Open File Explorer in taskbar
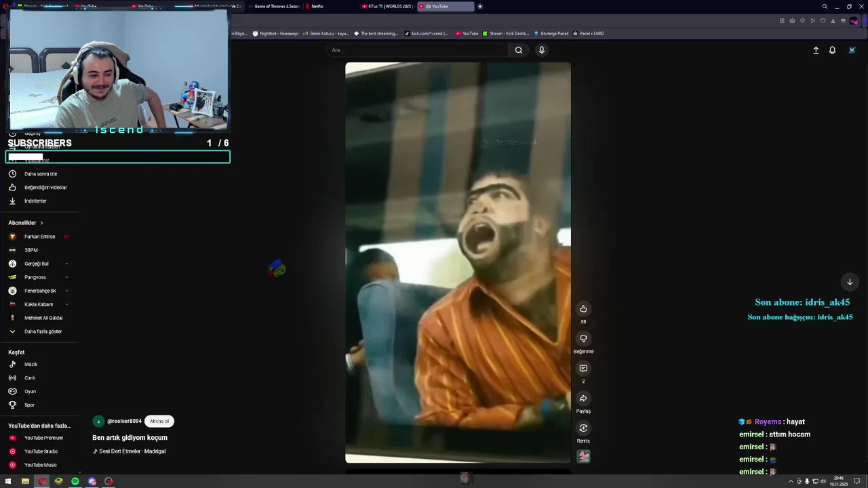Image resolution: width=868 pixels, height=488 pixels. coord(25,481)
